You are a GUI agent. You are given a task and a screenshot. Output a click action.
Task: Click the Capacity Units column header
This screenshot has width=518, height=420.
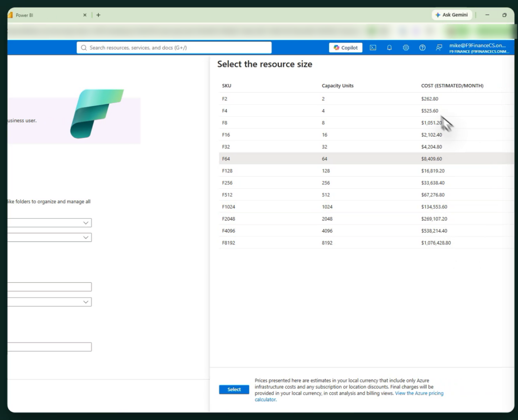[337, 86]
